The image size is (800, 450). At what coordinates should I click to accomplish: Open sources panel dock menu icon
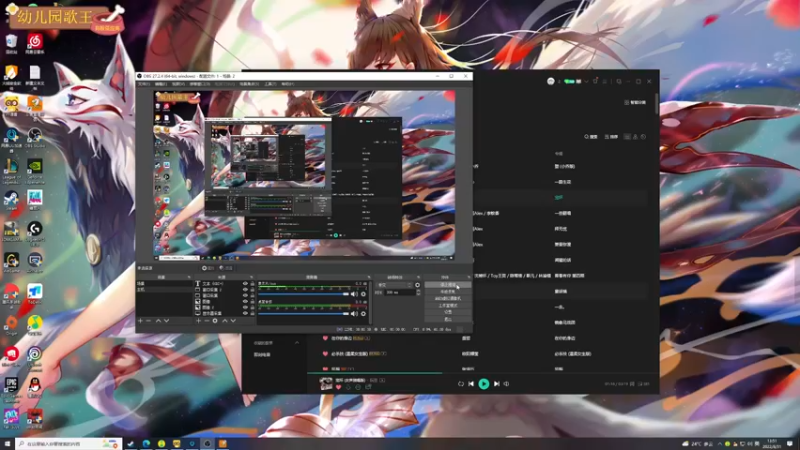(x=252, y=277)
